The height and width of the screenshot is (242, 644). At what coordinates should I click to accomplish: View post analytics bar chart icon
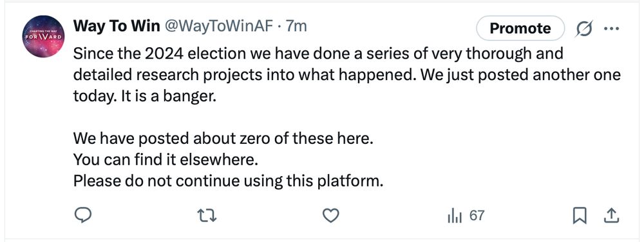coord(455,216)
